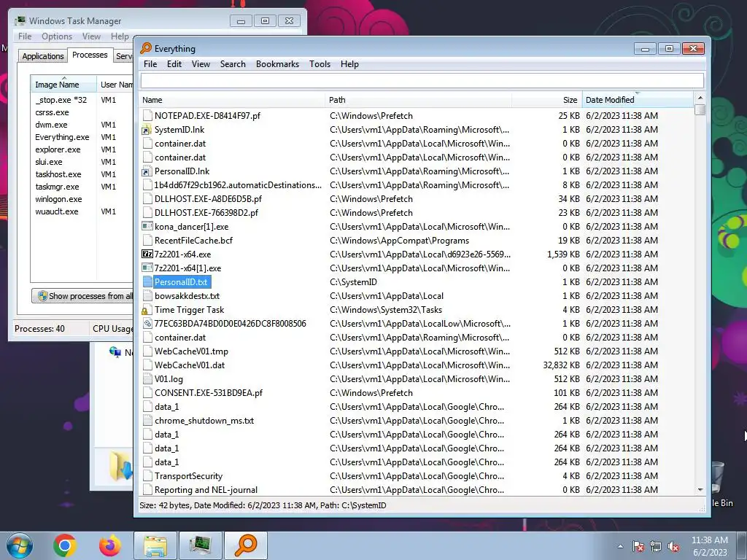Click the C:\SystemID path cell
The height and width of the screenshot is (560, 747).
(353, 282)
